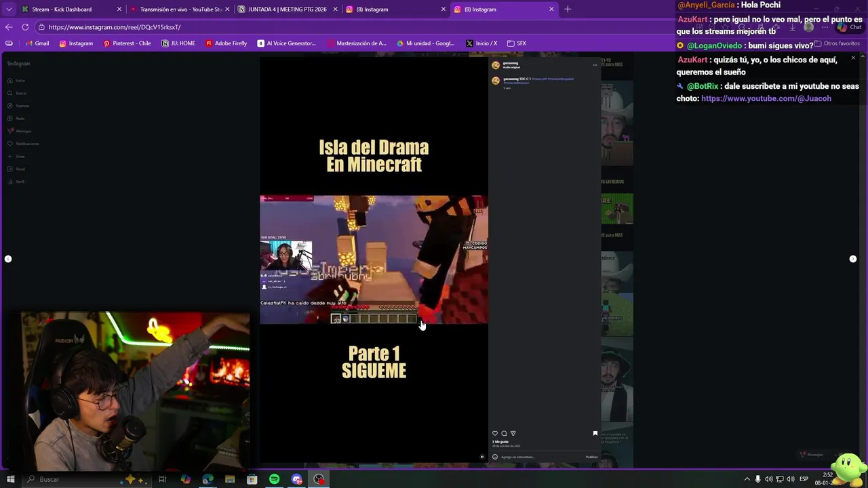Screen dimensions: 868x488
Task: Reload the page with the refresh button
Action: coord(25,27)
